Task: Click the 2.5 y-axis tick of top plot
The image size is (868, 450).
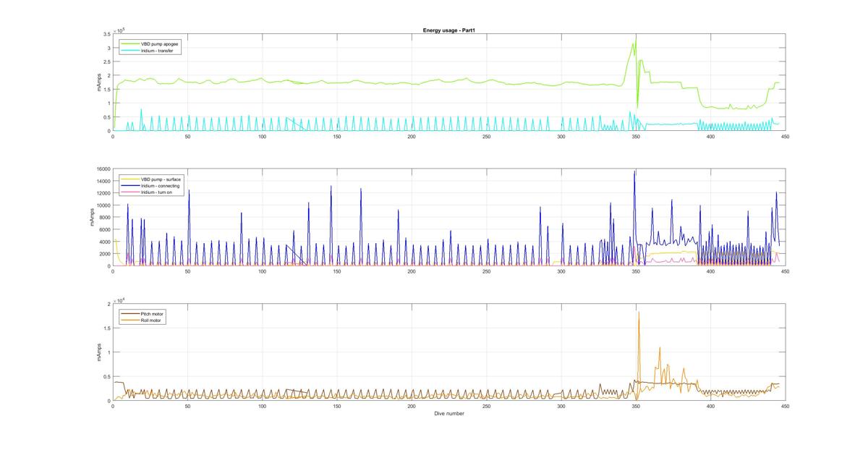Action: (106, 62)
